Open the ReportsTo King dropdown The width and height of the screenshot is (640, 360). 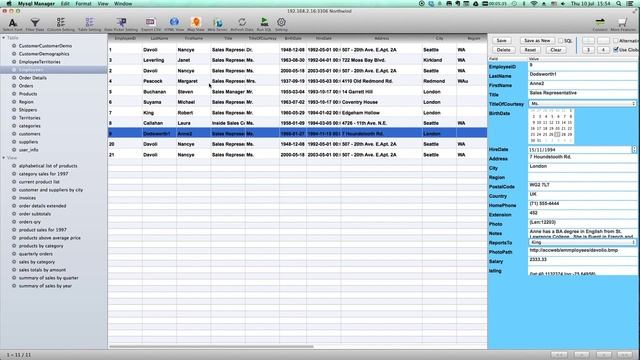pyautogui.click(x=582, y=242)
